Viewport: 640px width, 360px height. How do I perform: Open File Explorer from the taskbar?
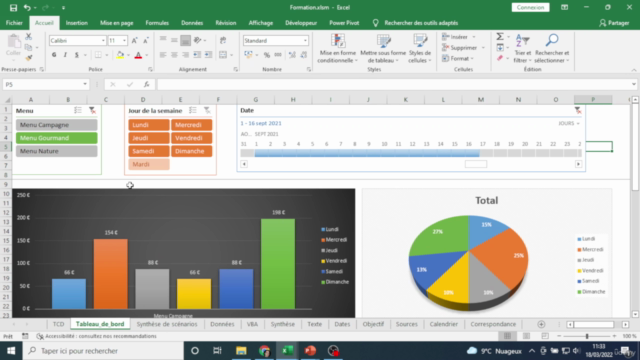pyautogui.click(x=241, y=351)
